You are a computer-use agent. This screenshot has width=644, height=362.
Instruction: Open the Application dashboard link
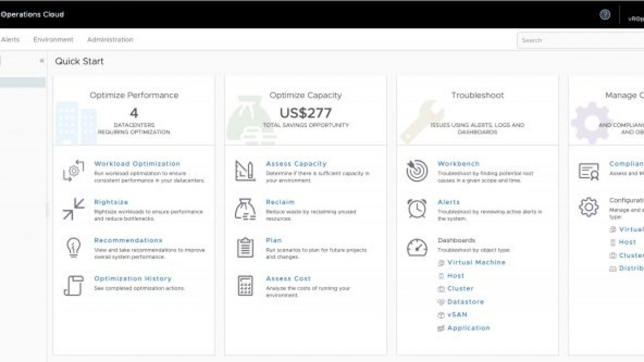tap(468, 328)
